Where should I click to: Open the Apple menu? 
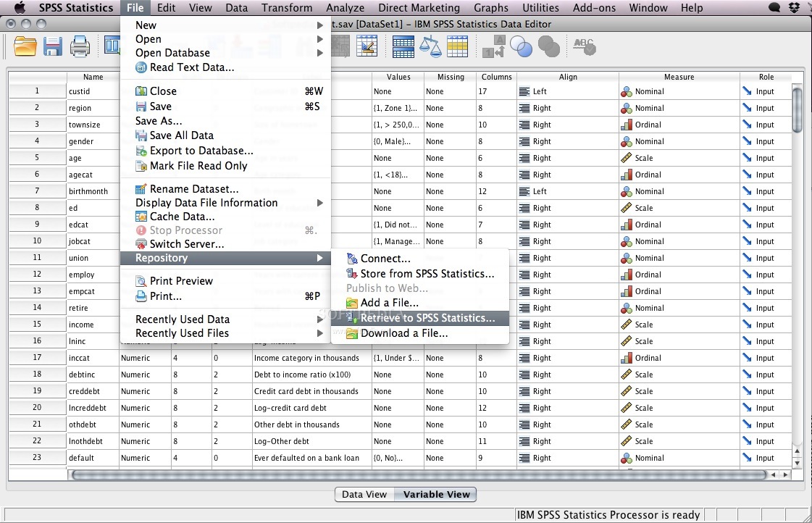pos(20,8)
